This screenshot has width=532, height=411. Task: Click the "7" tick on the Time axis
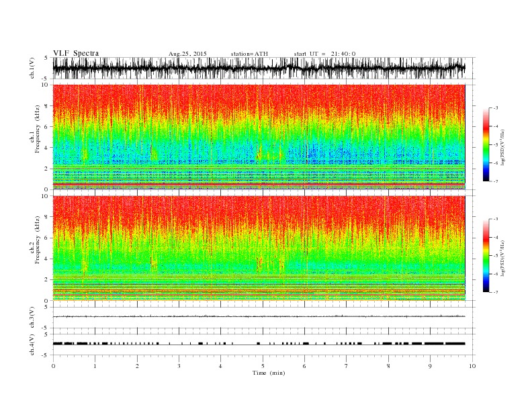[346, 366]
